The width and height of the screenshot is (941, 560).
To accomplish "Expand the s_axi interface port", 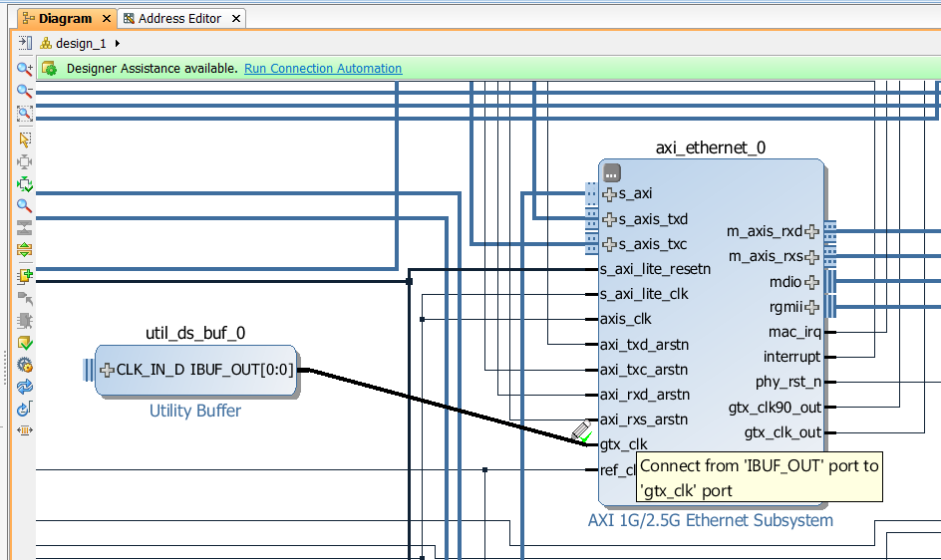I will [x=610, y=194].
